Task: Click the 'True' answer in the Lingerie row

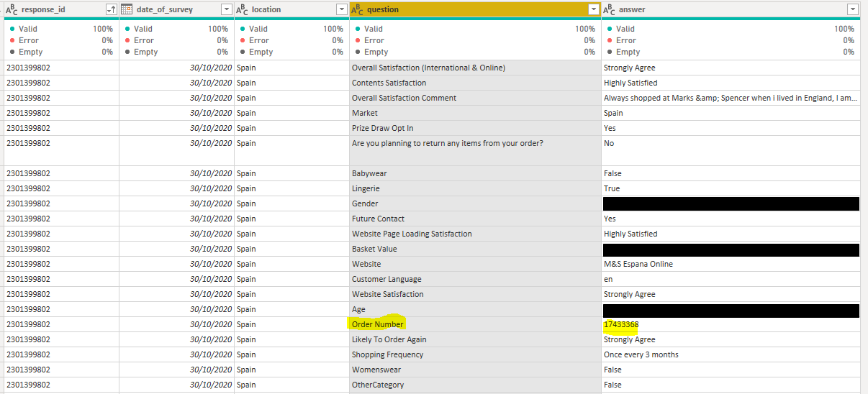Action: (x=731, y=188)
